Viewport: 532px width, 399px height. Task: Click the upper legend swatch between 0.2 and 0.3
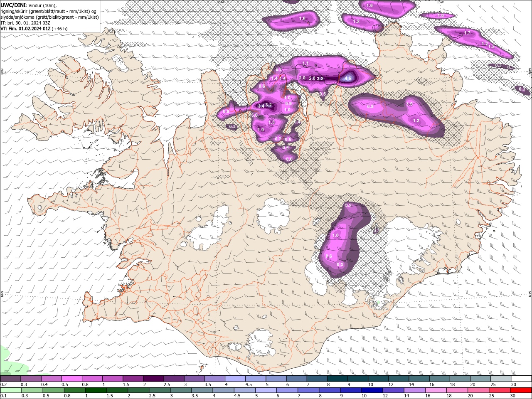(x=10, y=379)
